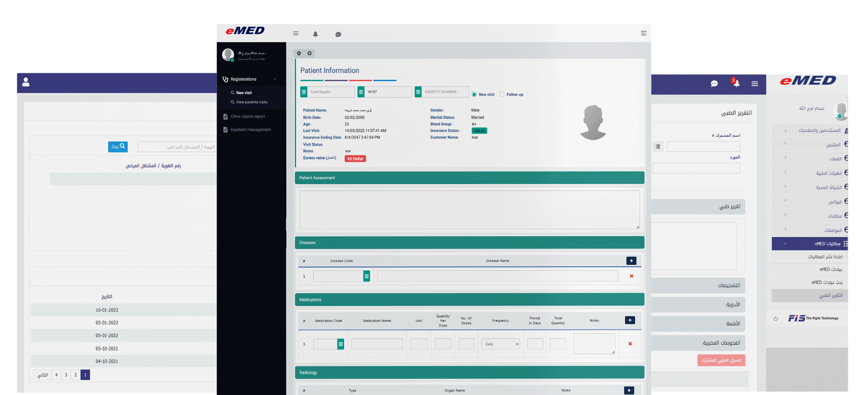Select the New visit radio button
Image resolution: width=868 pixels, height=395 pixels.
point(474,95)
